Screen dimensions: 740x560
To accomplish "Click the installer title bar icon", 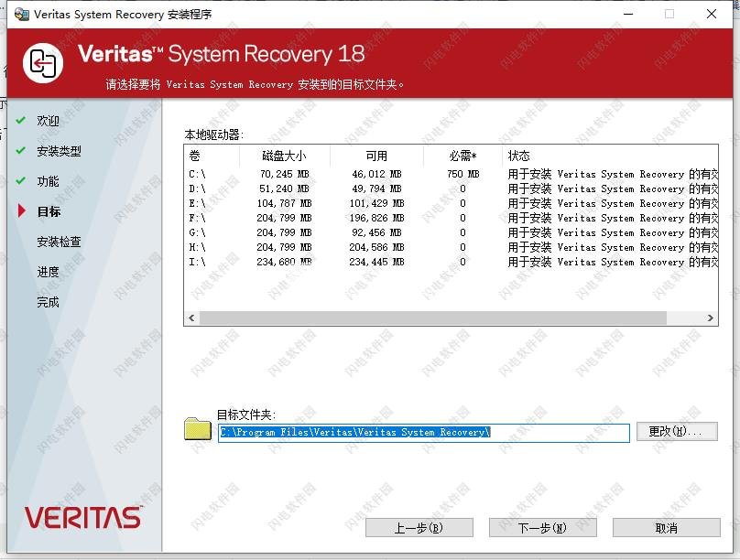I will tap(21, 14).
